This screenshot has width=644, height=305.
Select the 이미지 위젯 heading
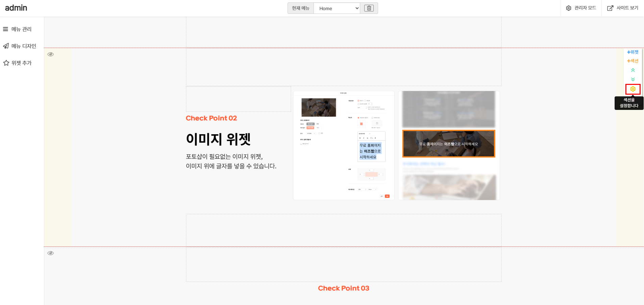click(218, 139)
